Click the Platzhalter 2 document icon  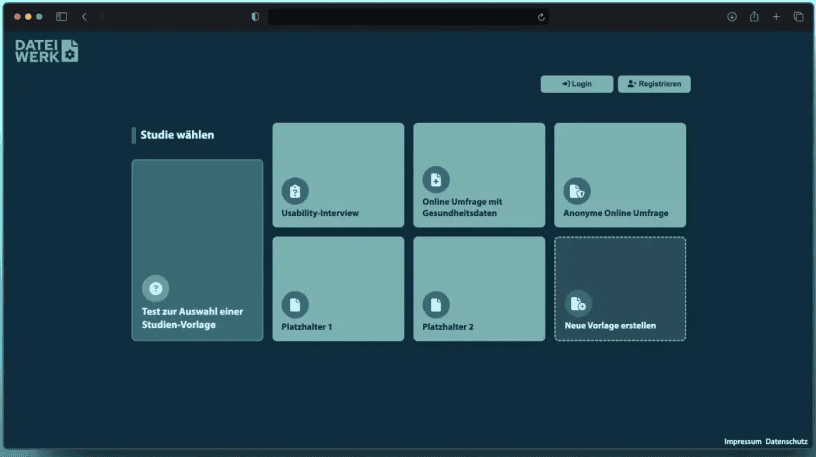coord(436,304)
